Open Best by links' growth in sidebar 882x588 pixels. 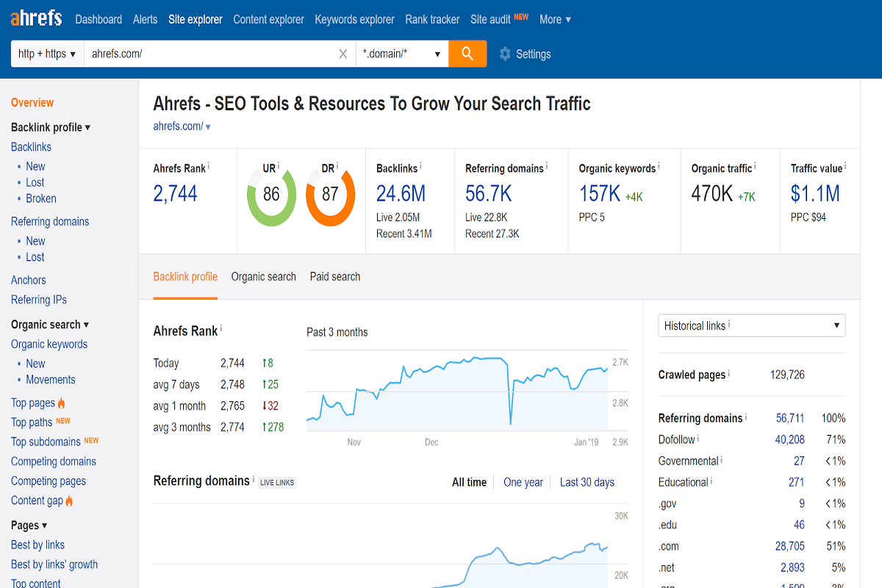click(54, 564)
